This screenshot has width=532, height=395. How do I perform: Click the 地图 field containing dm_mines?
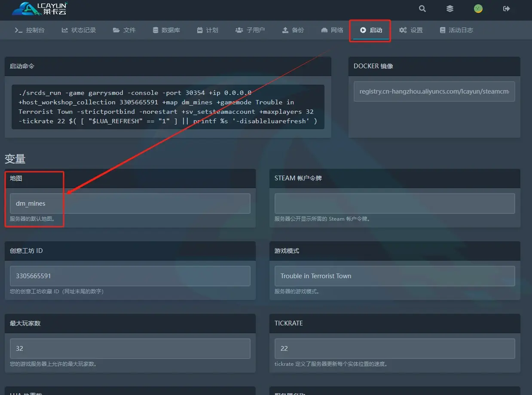130,204
